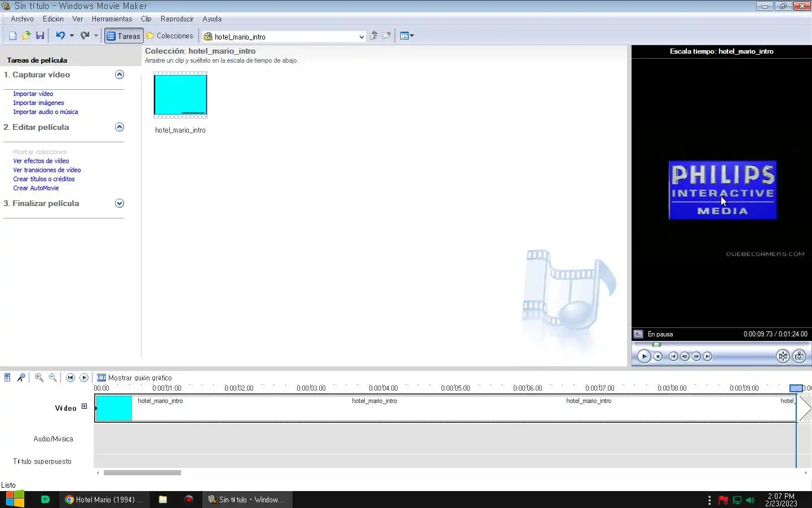Toggle the Tareas panel button

click(x=123, y=36)
